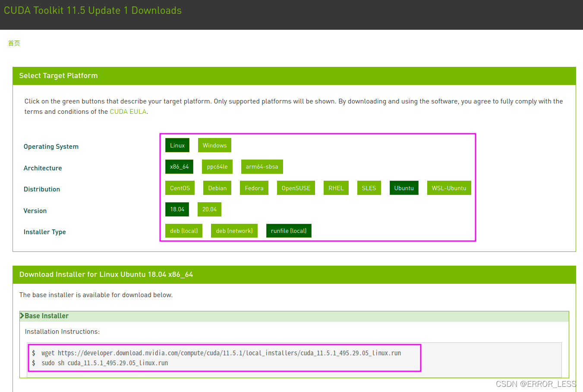Click the wget download command line
Screen dimensions: 583x392
click(x=221, y=353)
